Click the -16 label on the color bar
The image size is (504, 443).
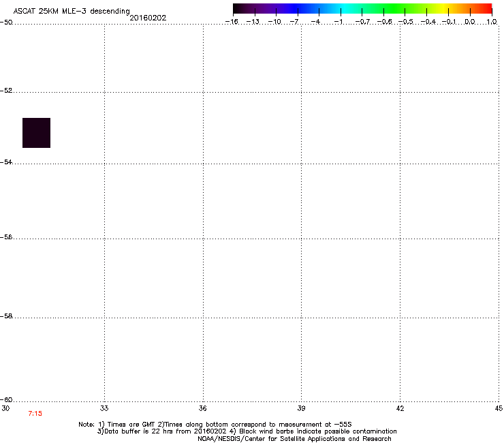(x=232, y=22)
